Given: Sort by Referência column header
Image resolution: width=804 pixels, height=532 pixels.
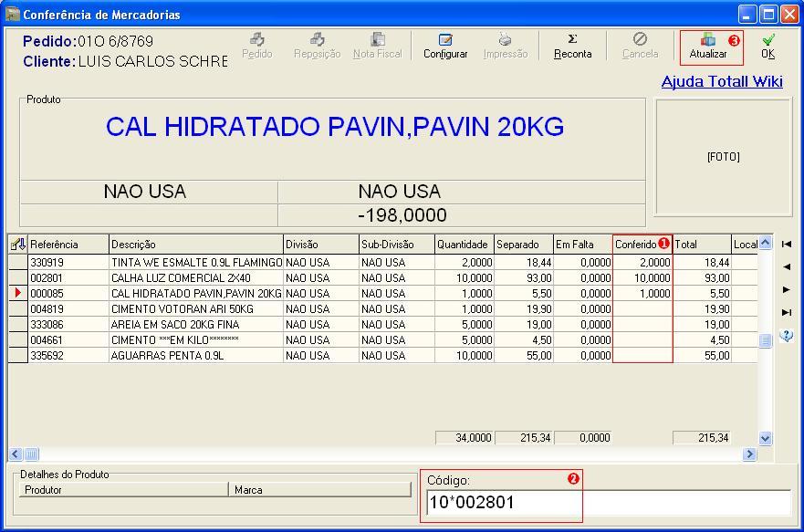Looking at the screenshot, I should click(68, 245).
